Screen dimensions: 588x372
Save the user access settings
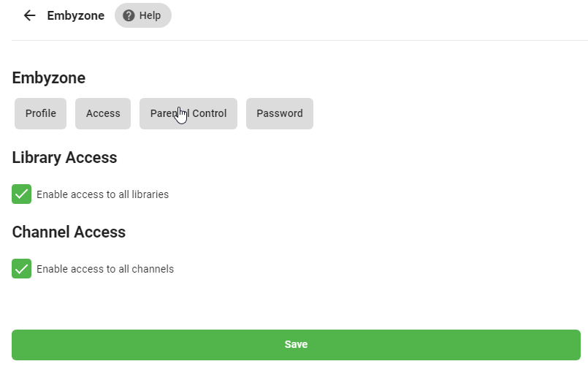(296, 344)
